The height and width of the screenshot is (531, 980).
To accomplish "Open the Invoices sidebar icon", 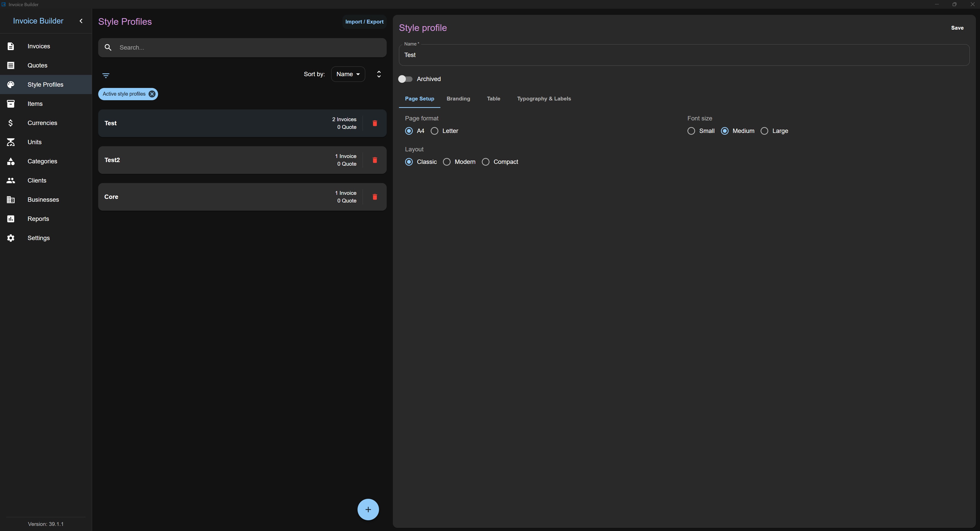I will click(x=11, y=46).
